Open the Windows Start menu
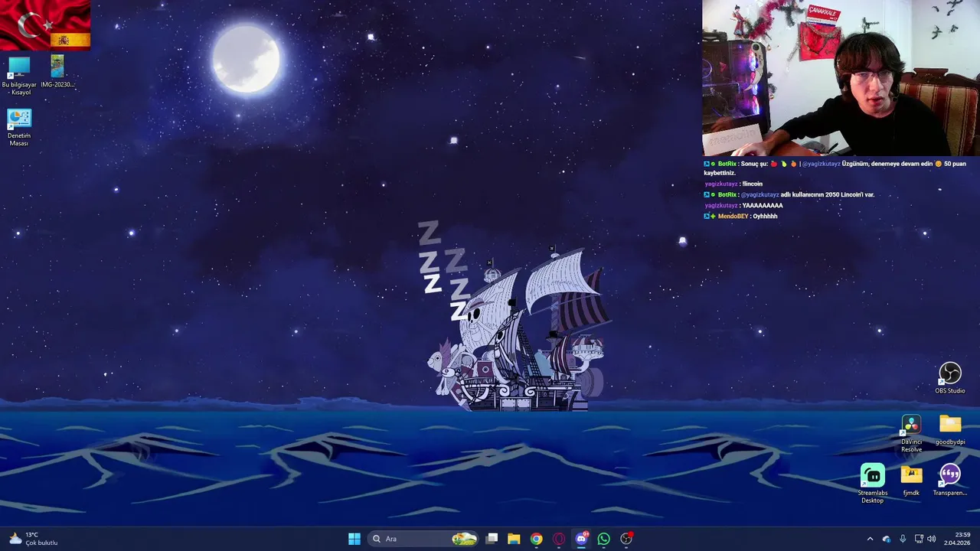The width and height of the screenshot is (980, 551). click(354, 539)
